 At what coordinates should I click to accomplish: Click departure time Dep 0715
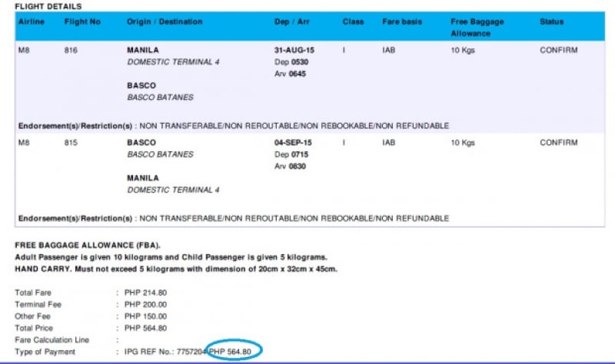point(291,154)
